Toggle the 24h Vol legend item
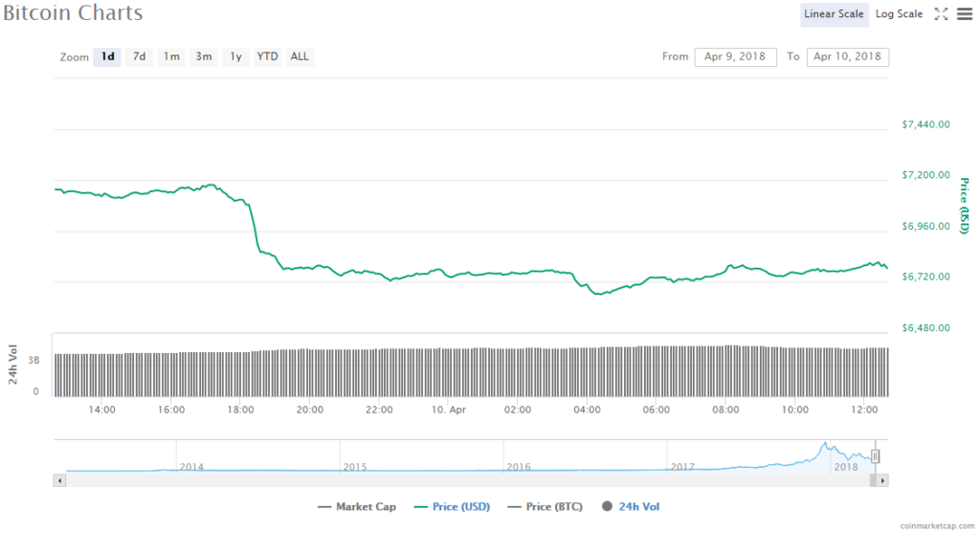The image size is (980, 533). (x=631, y=506)
